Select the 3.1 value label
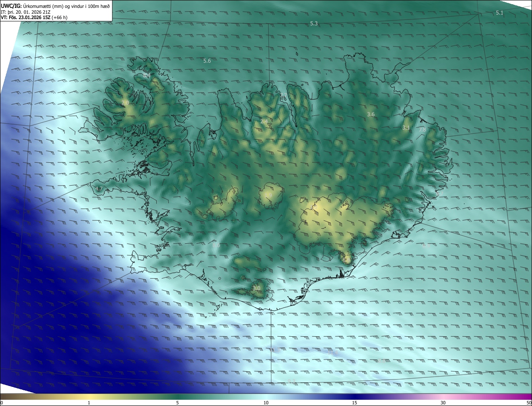The image size is (532, 406). 406,128
